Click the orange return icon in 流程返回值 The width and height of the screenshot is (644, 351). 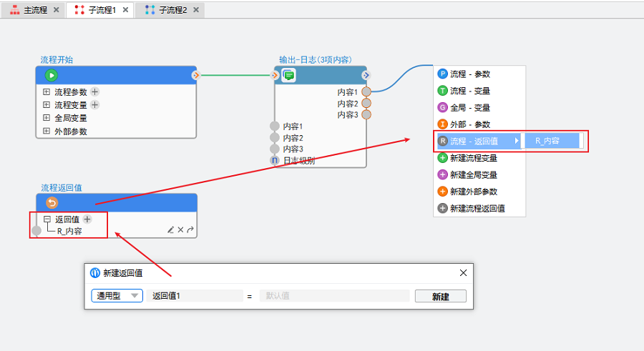point(52,202)
